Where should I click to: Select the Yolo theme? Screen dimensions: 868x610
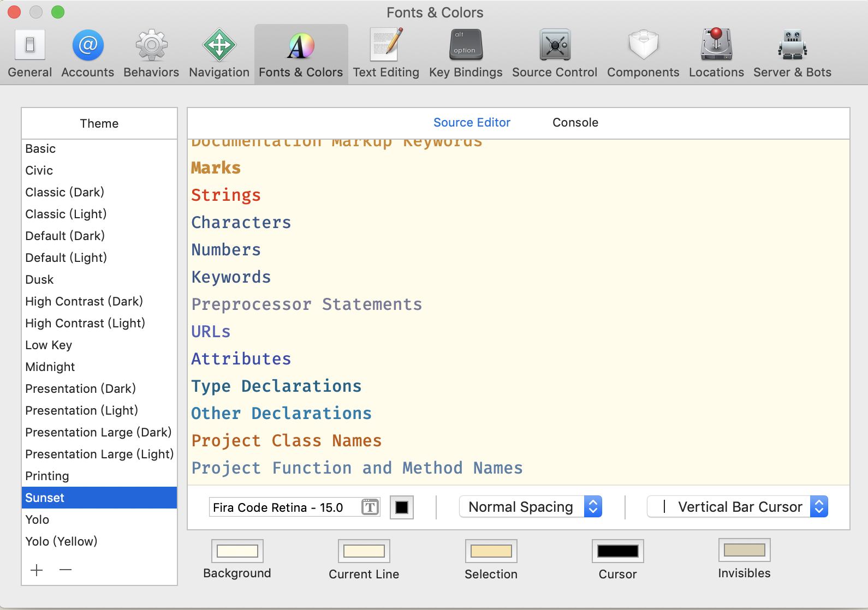click(x=99, y=520)
